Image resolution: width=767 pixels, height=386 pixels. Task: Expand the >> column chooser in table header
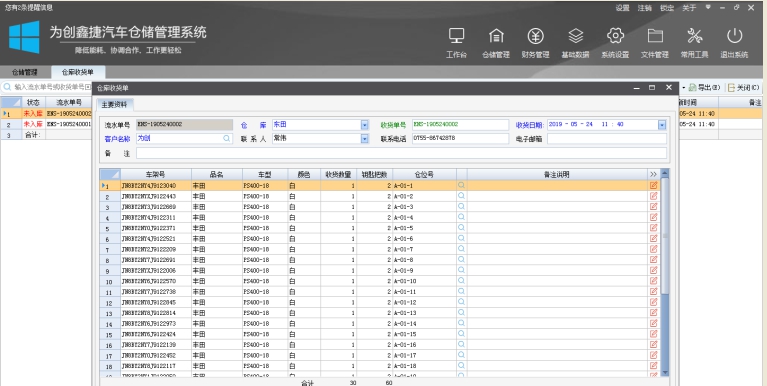pos(654,174)
